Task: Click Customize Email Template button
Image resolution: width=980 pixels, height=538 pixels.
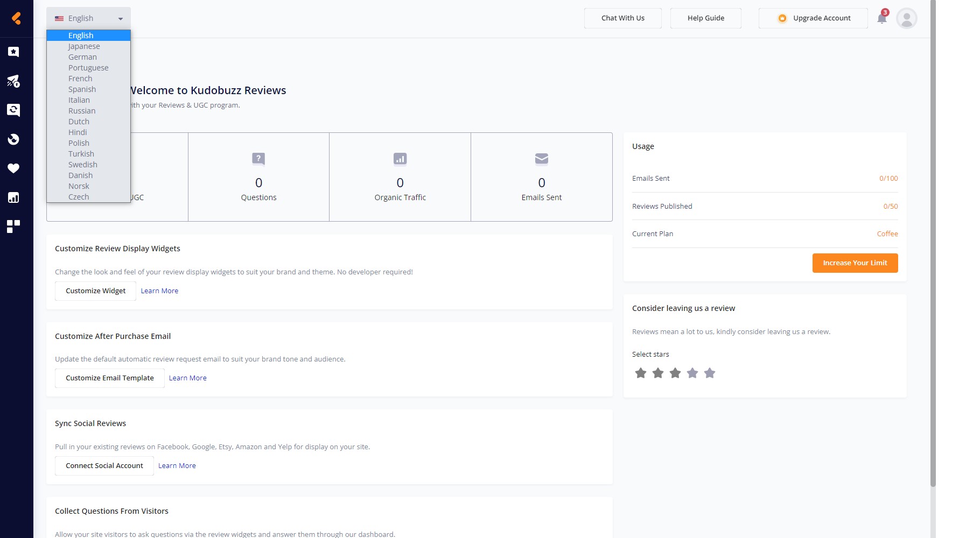Action: click(x=110, y=378)
